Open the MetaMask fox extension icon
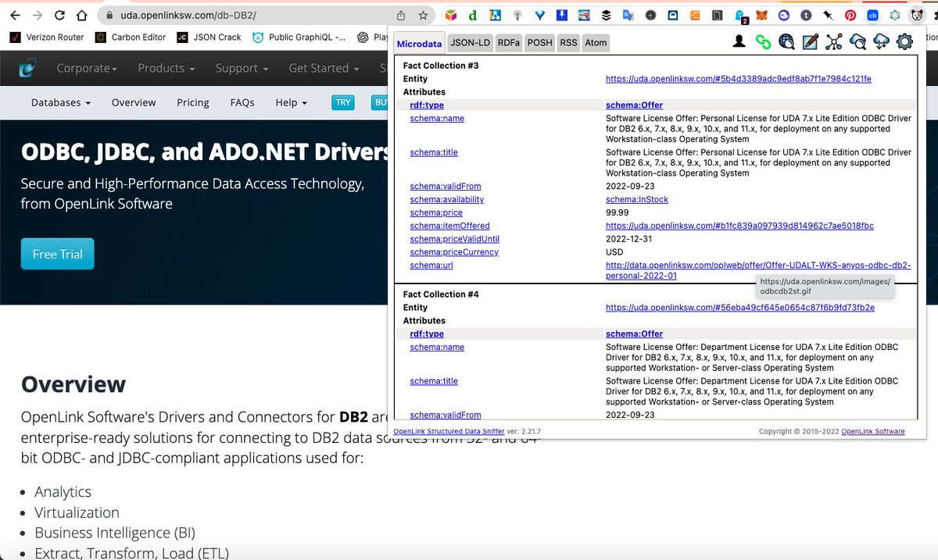The image size is (938, 560). 761,14
